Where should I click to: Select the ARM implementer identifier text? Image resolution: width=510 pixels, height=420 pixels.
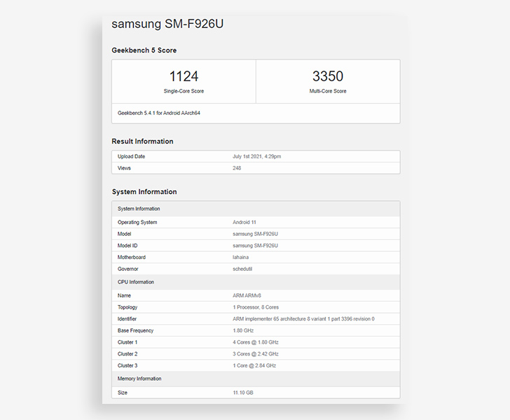click(x=303, y=319)
